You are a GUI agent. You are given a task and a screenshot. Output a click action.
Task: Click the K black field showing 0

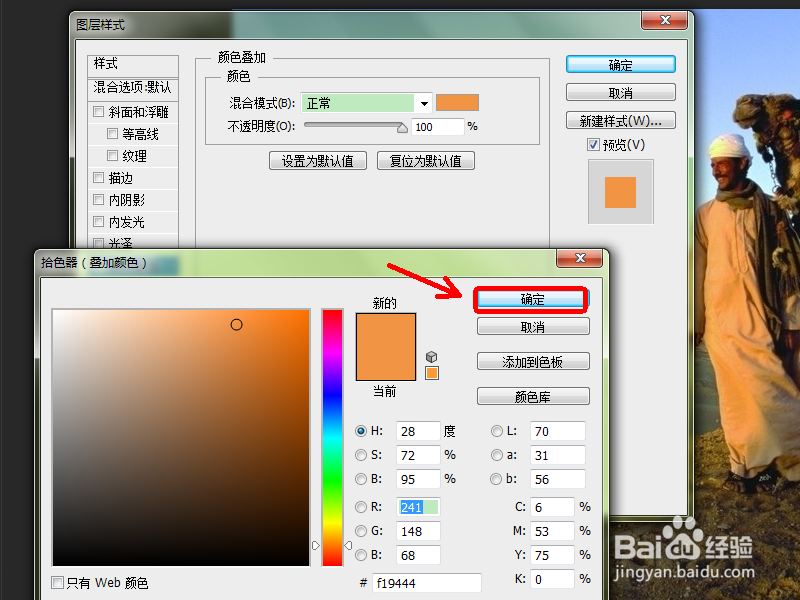click(552, 579)
